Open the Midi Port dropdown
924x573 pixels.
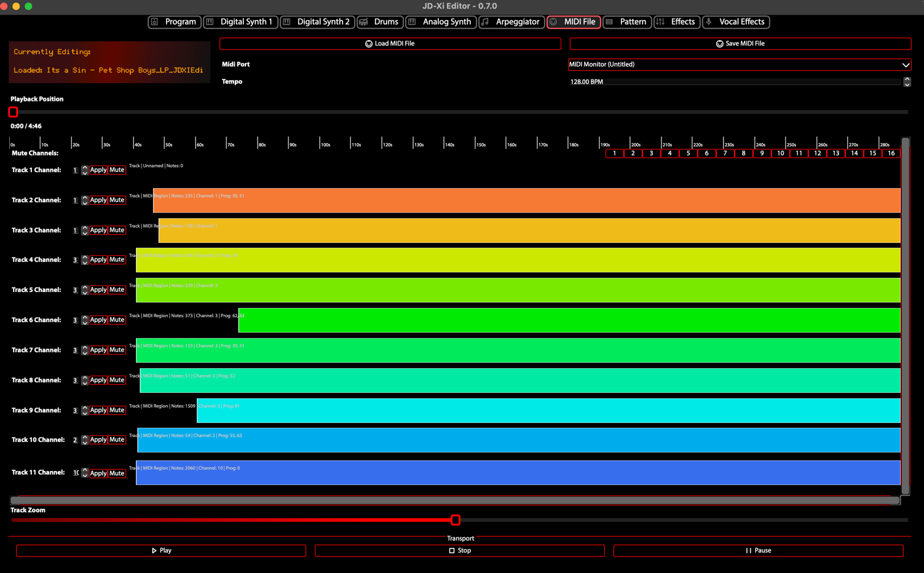[x=739, y=65]
